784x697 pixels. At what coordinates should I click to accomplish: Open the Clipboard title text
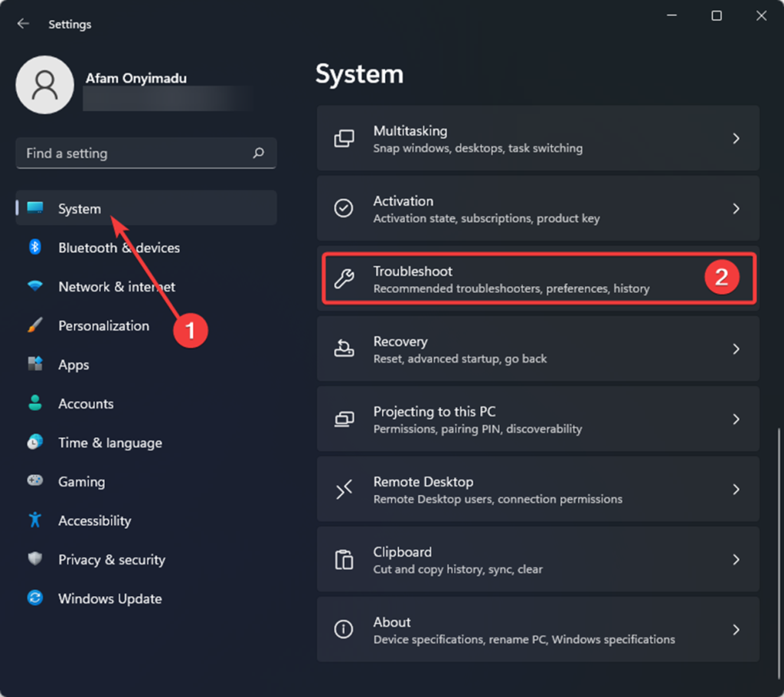pos(402,552)
